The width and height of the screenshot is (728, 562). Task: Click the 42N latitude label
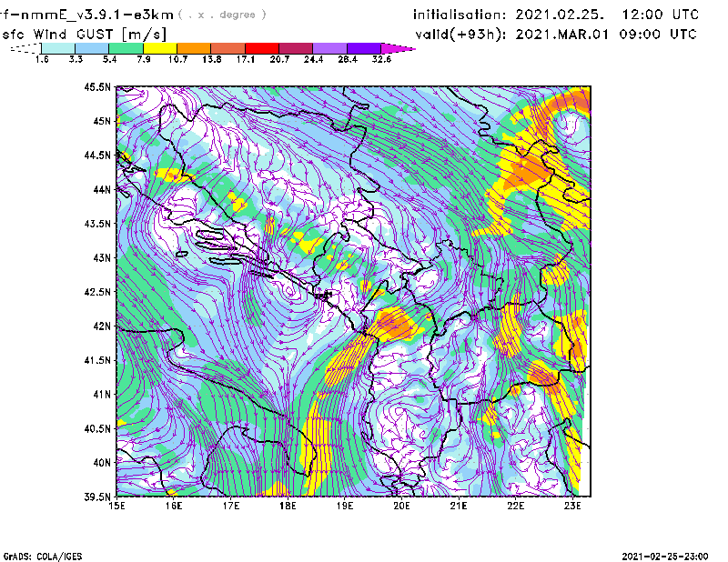click(x=102, y=326)
